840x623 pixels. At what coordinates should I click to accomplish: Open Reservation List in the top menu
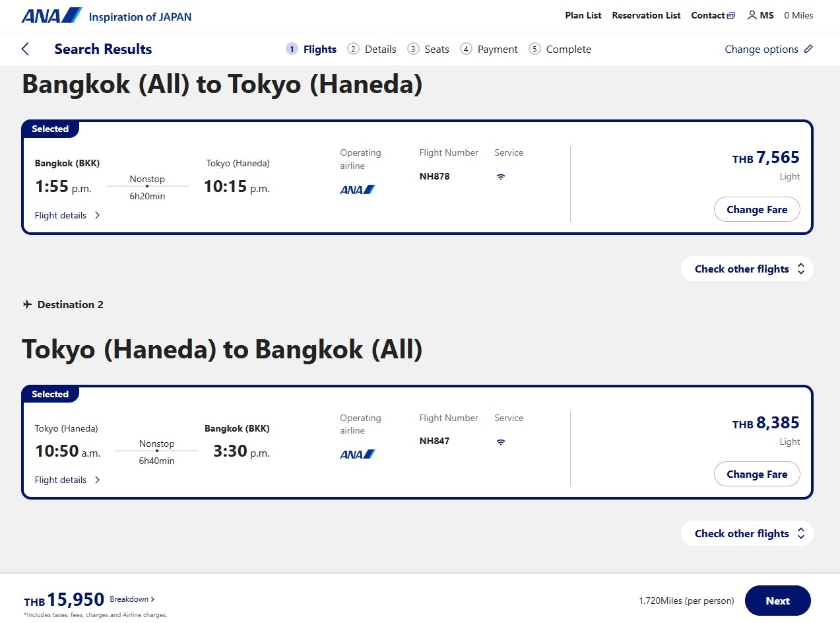pos(646,15)
